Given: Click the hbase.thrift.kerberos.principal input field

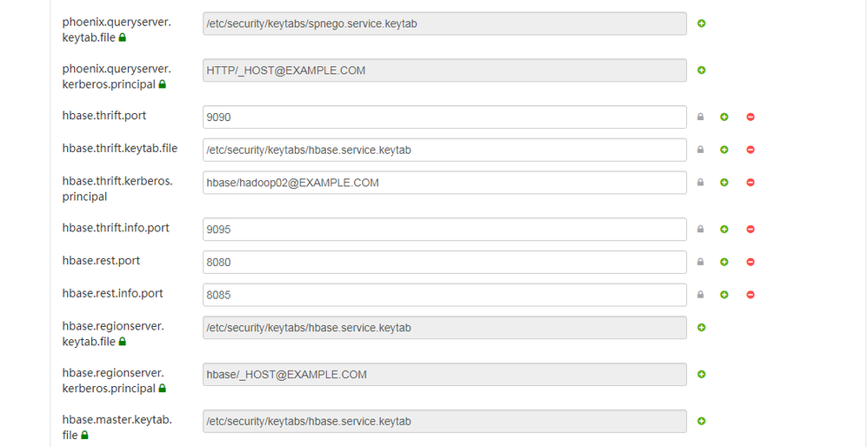Looking at the screenshot, I should [444, 183].
